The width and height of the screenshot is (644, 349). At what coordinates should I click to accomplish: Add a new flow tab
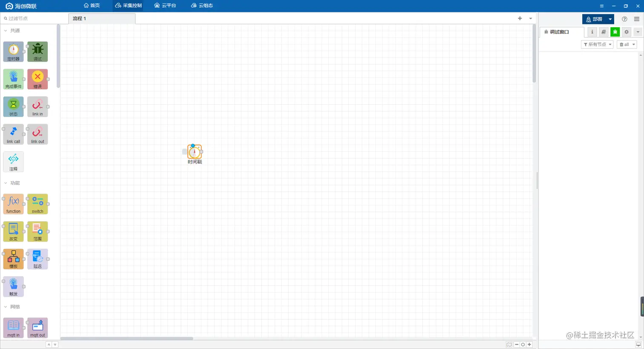(520, 18)
